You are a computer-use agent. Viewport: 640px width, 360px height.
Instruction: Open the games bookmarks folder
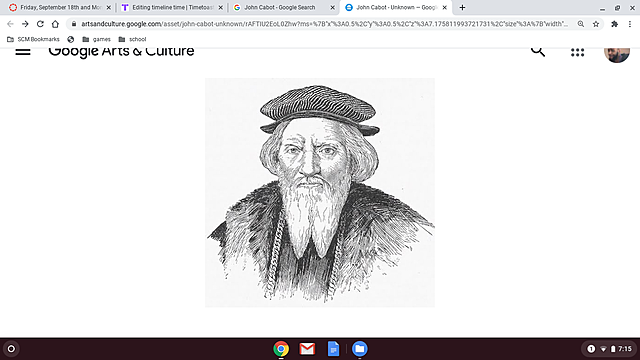tap(96, 39)
